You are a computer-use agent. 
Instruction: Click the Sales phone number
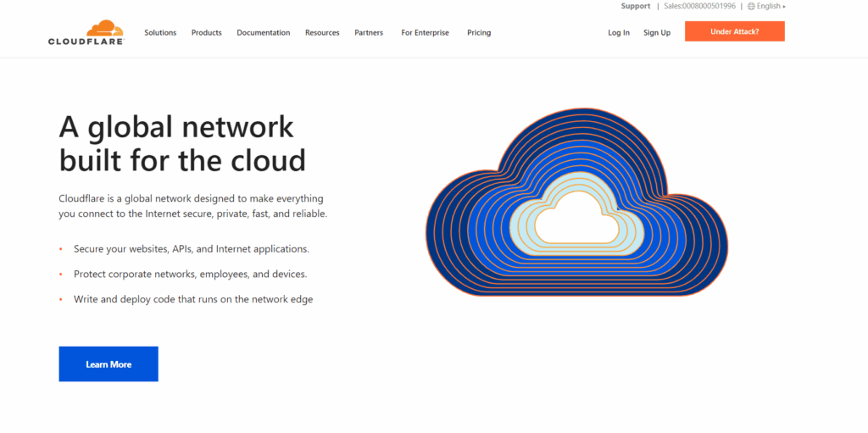(x=699, y=6)
